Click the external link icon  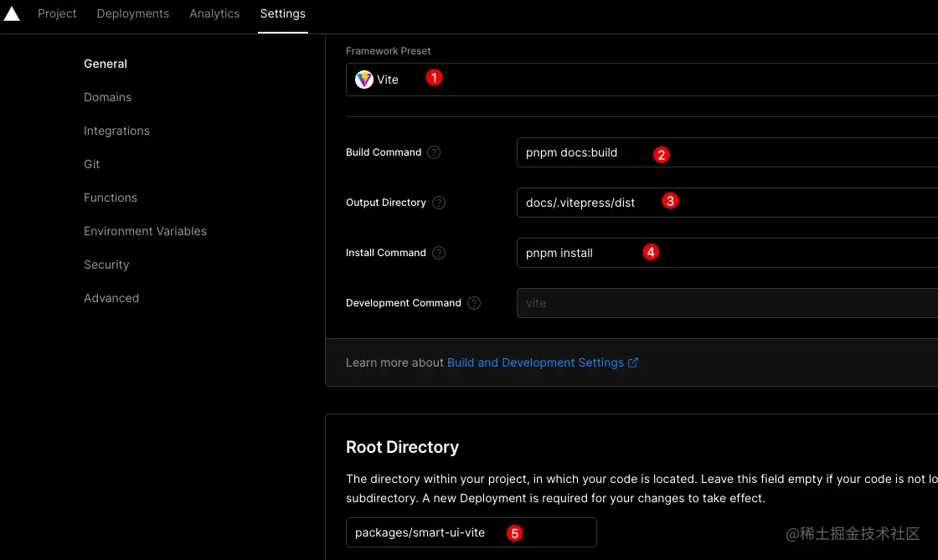[x=633, y=362]
